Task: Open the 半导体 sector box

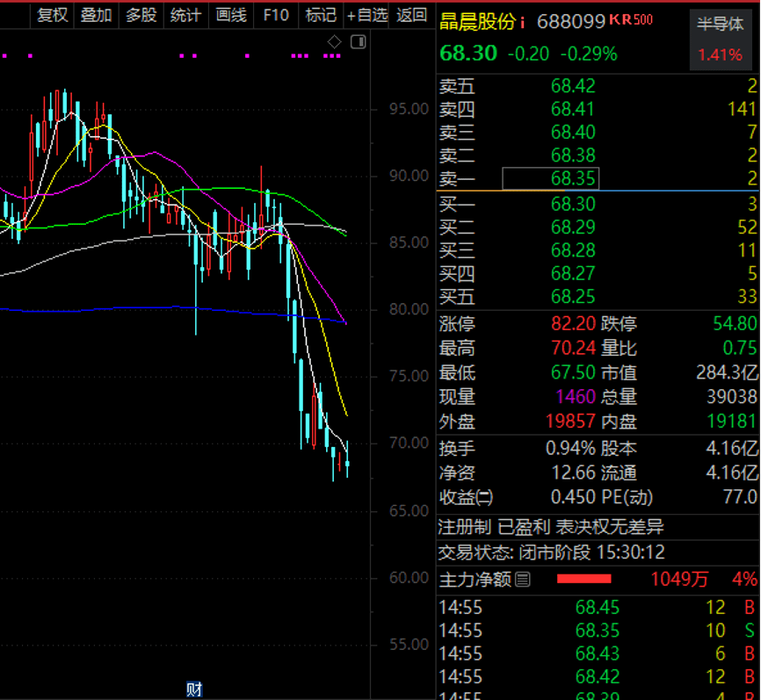Action: (x=721, y=40)
